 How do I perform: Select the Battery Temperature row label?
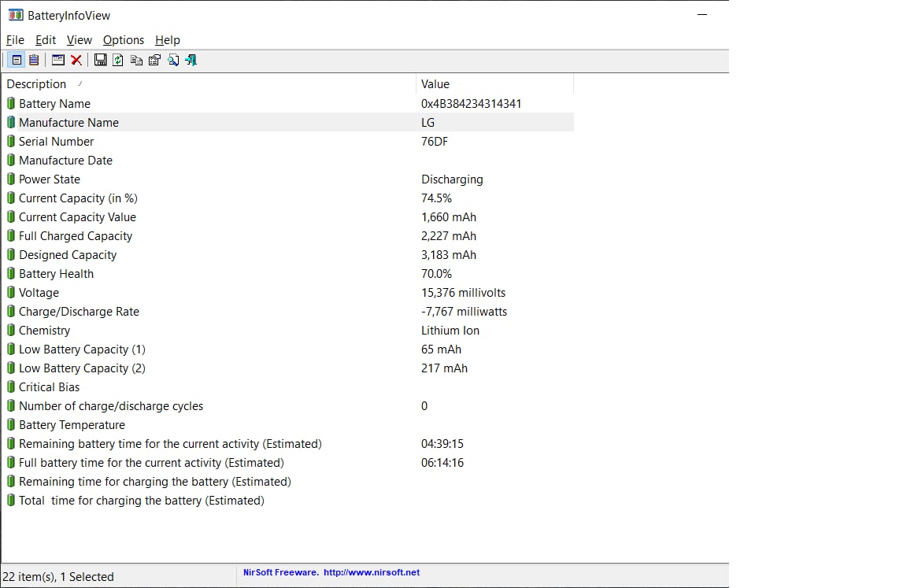click(72, 425)
